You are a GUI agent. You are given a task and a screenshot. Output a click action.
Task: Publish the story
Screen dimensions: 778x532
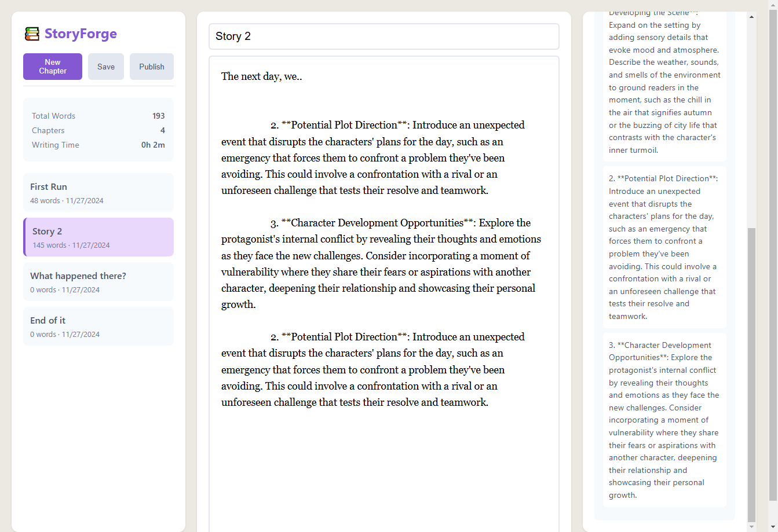click(x=151, y=66)
